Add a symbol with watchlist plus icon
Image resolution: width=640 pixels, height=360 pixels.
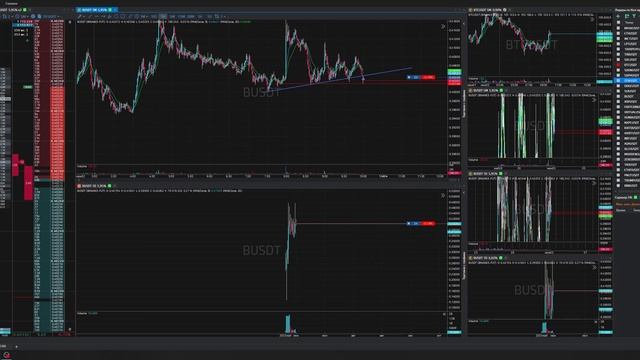point(618,16)
